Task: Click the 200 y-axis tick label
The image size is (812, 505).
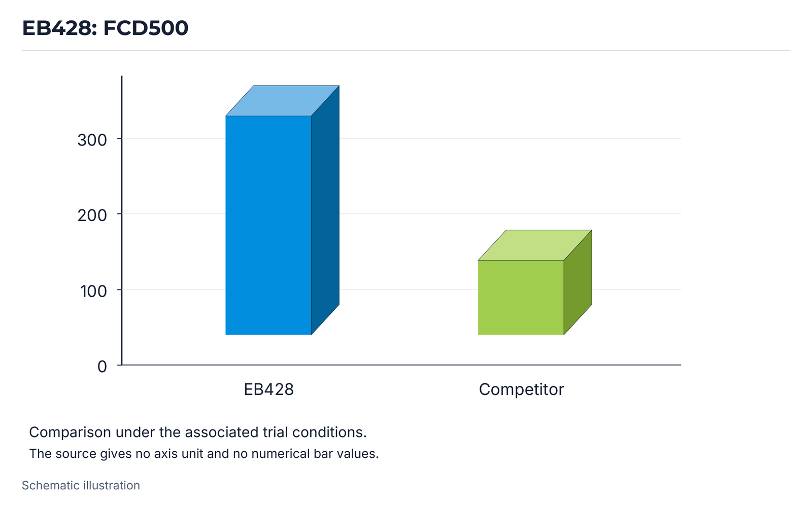Action: click(92, 215)
